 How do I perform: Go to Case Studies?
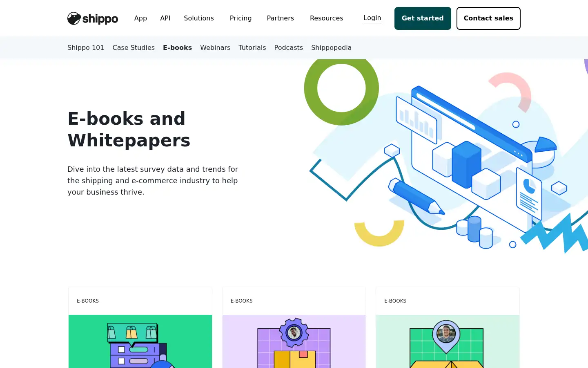pos(134,47)
